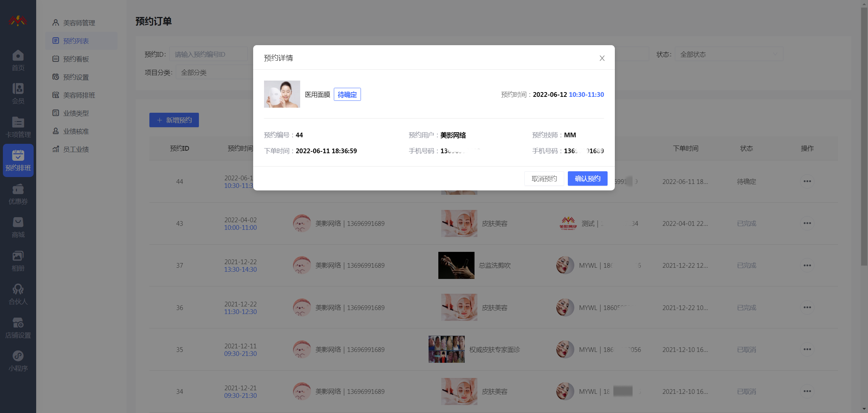
Task: Click the 首页 home icon in sidebar
Action: [x=18, y=56]
